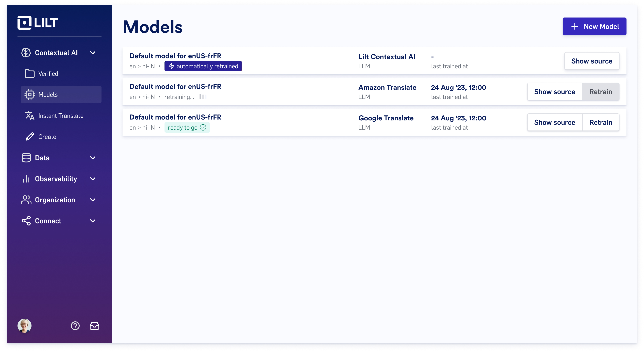Expand the Organization section chevron
Screen dimensions: 644x352
pos(93,200)
